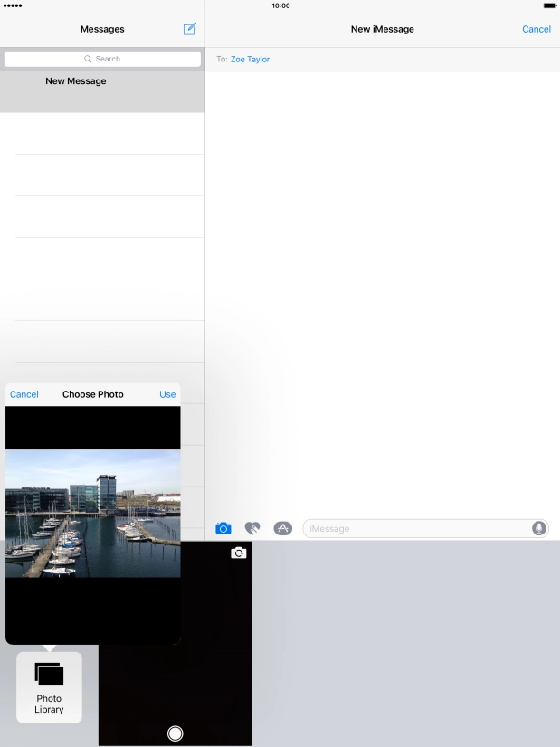
Task: Tap the battery icon in status bar
Action: (548, 5)
